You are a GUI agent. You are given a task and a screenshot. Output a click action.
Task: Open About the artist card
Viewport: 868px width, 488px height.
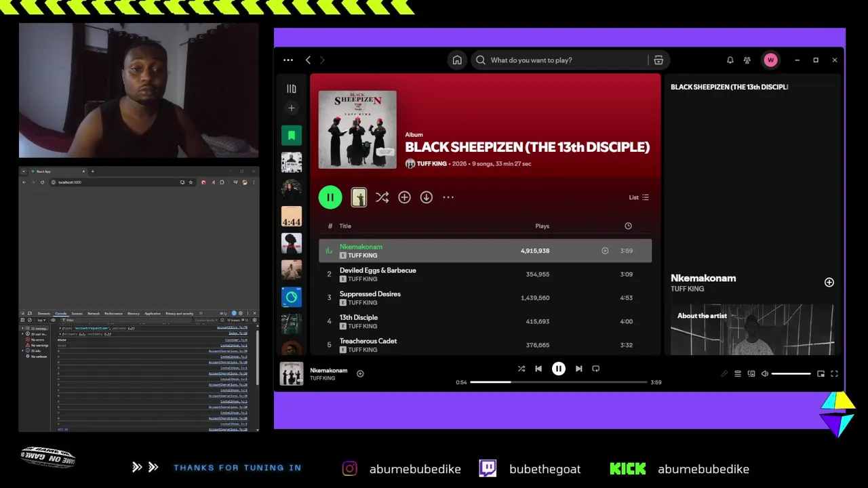pyautogui.click(x=752, y=329)
